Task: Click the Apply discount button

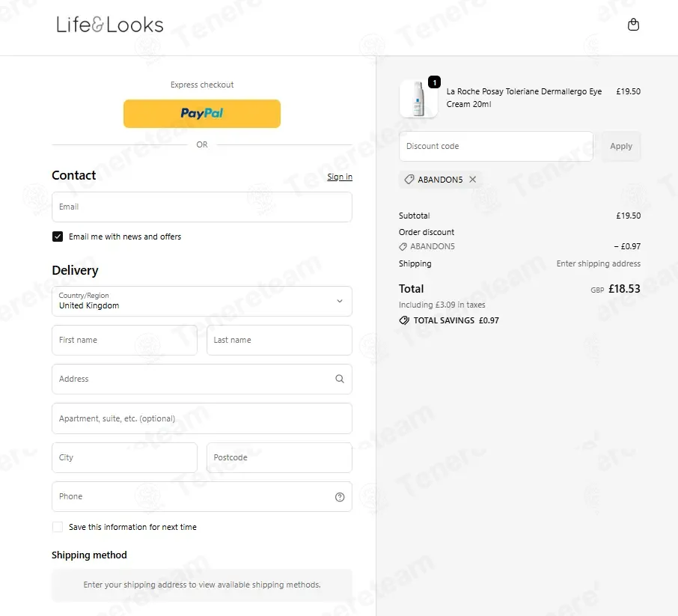Action: tap(621, 146)
